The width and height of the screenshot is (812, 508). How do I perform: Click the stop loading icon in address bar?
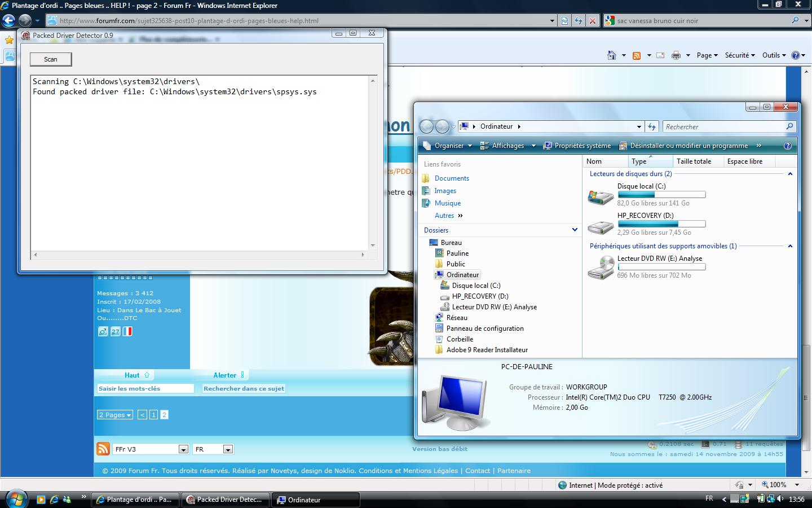coord(593,21)
